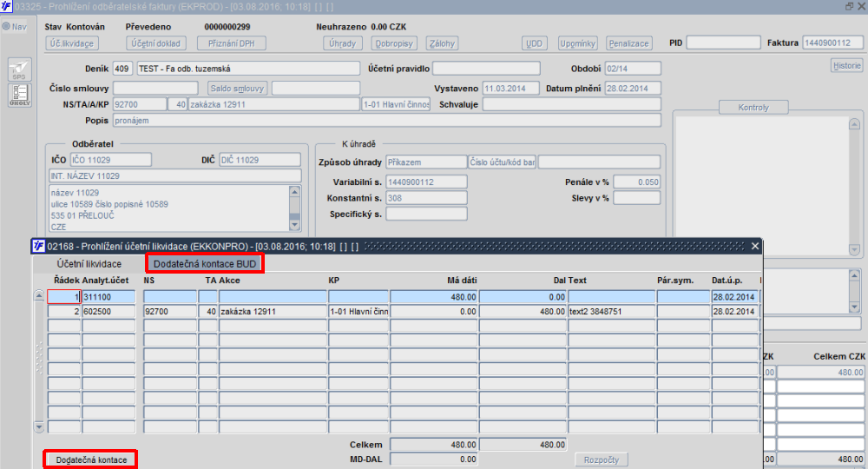This screenshot has height=469, width=868.
Task: Click the likvidace table scroll up arrow
Action: (39, 295)
